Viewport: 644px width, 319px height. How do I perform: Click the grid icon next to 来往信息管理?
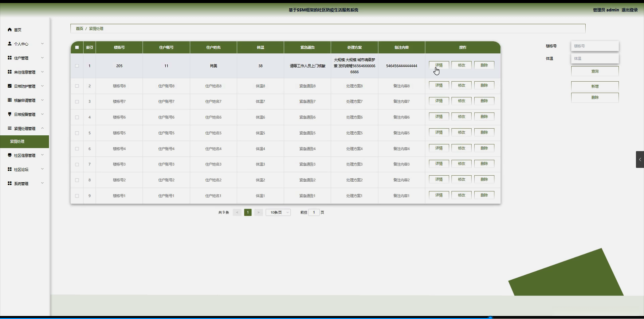click(10, 72)
